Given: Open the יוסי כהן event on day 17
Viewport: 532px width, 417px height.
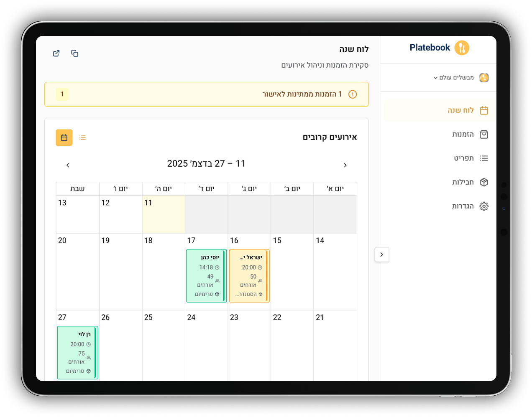Looking at the screenshot, I should pos(207,276).
